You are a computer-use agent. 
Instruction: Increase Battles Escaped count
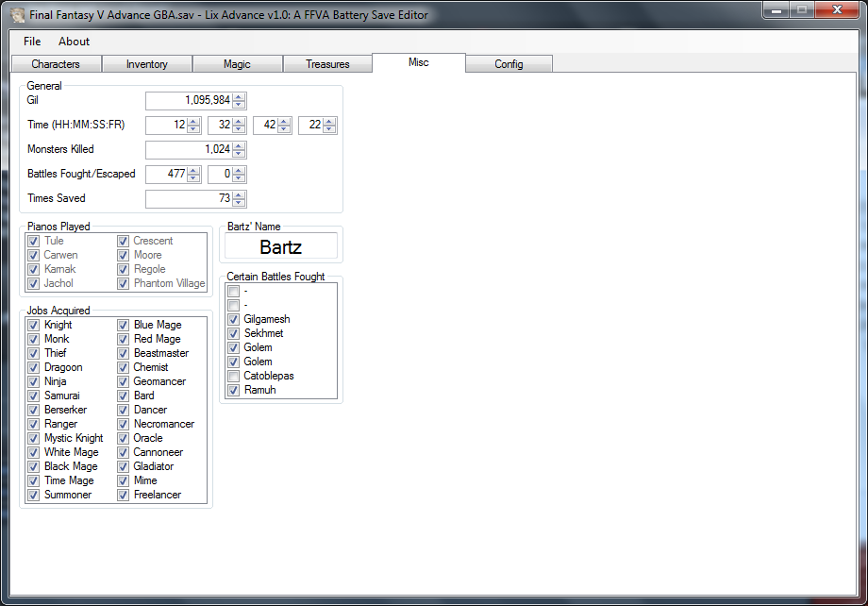click(x=239, y=170)
